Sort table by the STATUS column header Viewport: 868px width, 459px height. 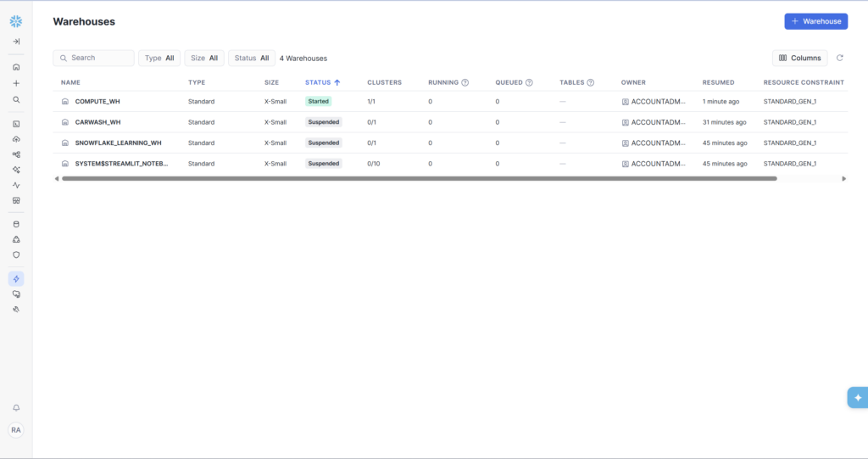(x=319, y=82)
